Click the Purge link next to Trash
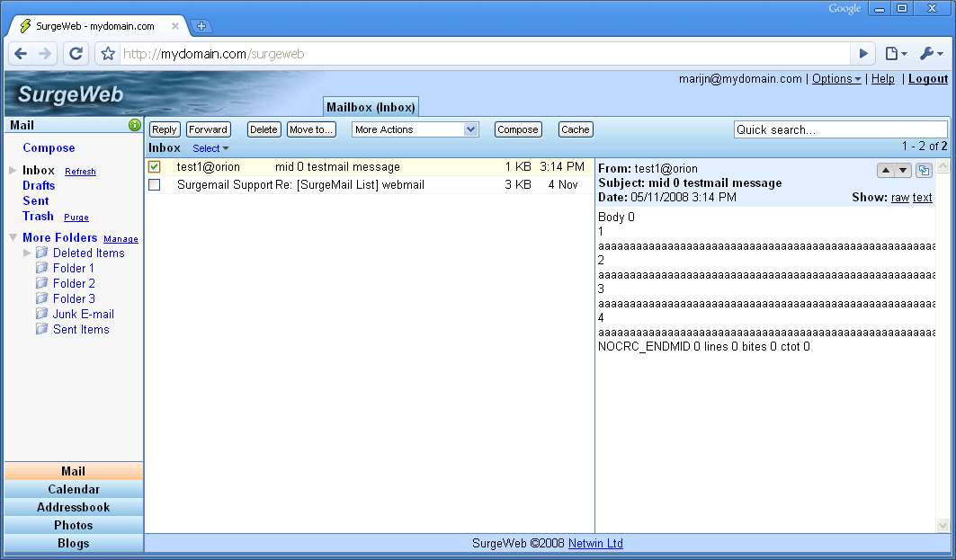 point(76,218)
